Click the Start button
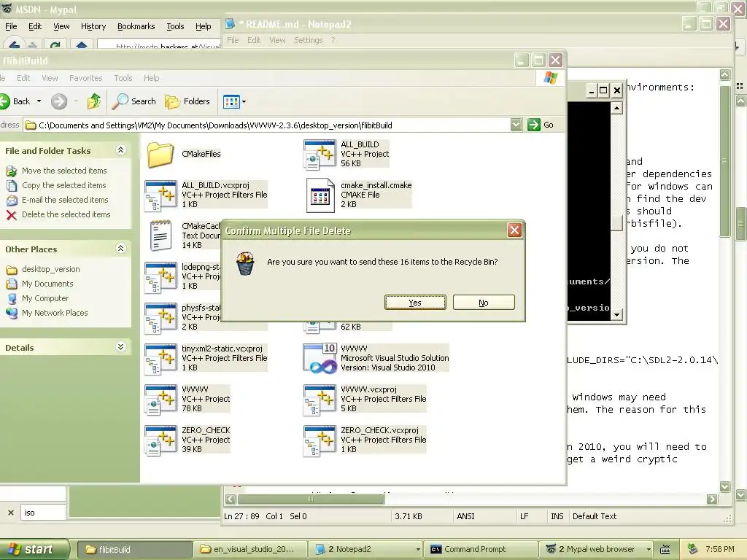Image resolution: width=747 pixels, height=560 pixels. [34, 549]
